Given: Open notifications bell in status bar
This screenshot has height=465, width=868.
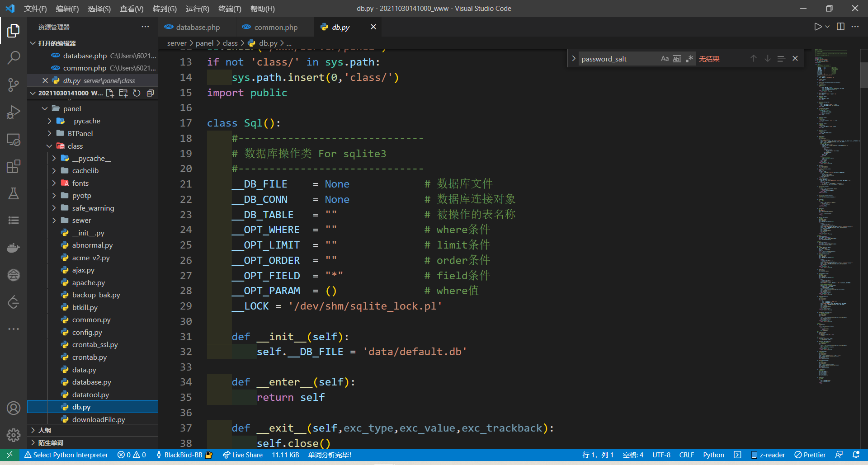Looking at the screenshot, I should 856,455.
